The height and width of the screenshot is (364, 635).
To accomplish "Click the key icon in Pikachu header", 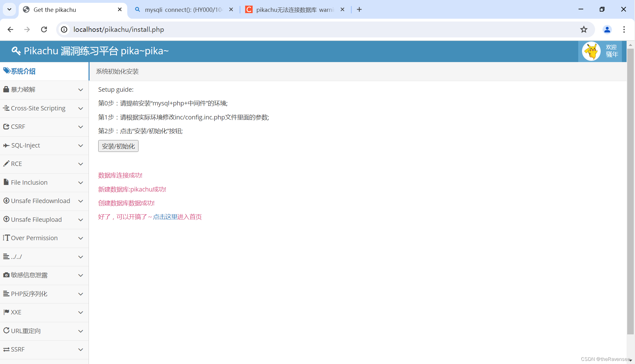I will coord(16,51).
